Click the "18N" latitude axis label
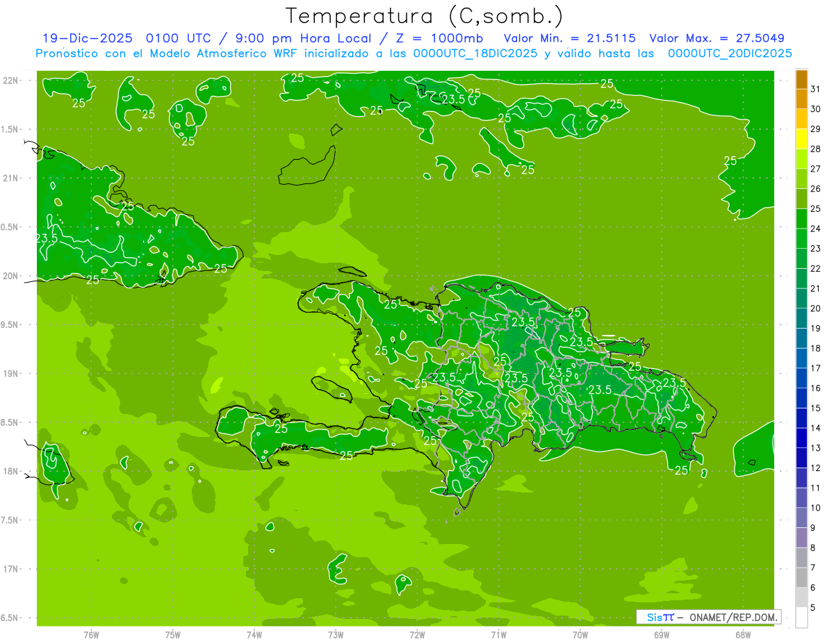This screenshot has width=834, height=644. pyautogui.click(x=11, y=471)
